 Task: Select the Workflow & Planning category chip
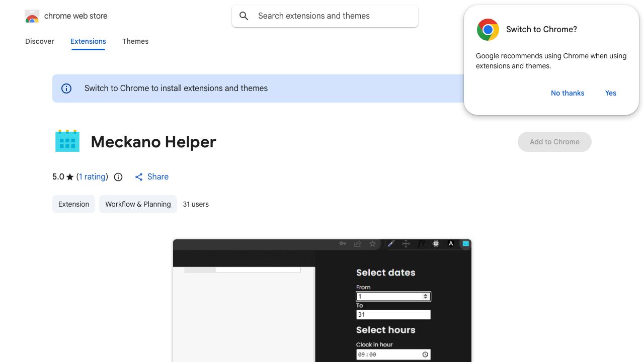tap(138, 204)
